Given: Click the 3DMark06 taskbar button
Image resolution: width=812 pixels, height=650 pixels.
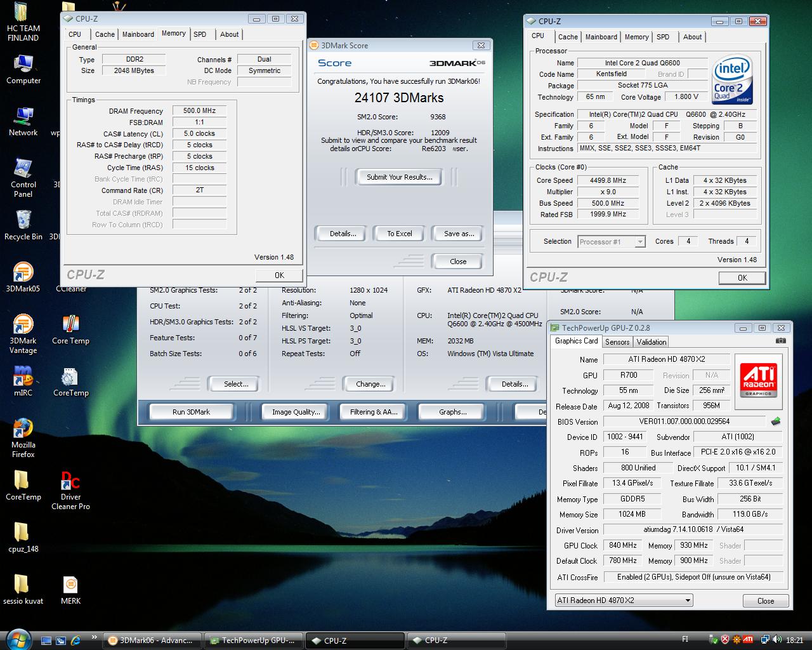Looking at the screenshot, I should coord(152,640).
